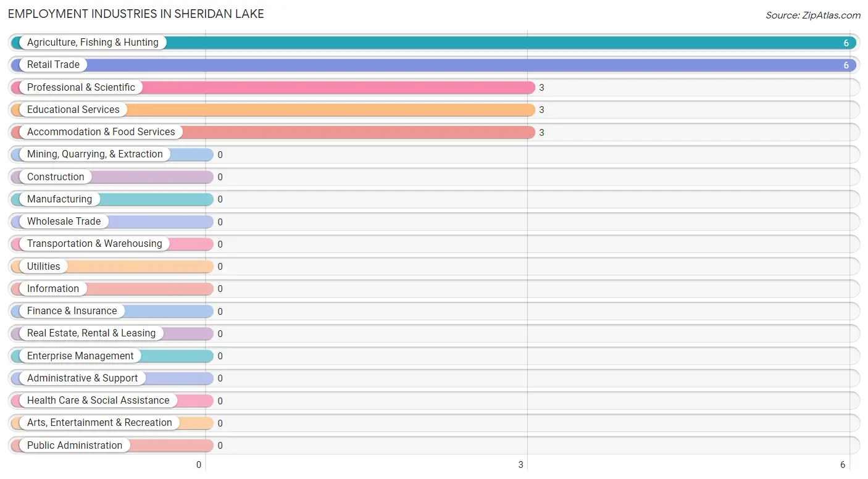The image size is (868, 479).
Task: Click Health Care & Social Assistance label
Action: pyautogui.click(x=98, y=401)
